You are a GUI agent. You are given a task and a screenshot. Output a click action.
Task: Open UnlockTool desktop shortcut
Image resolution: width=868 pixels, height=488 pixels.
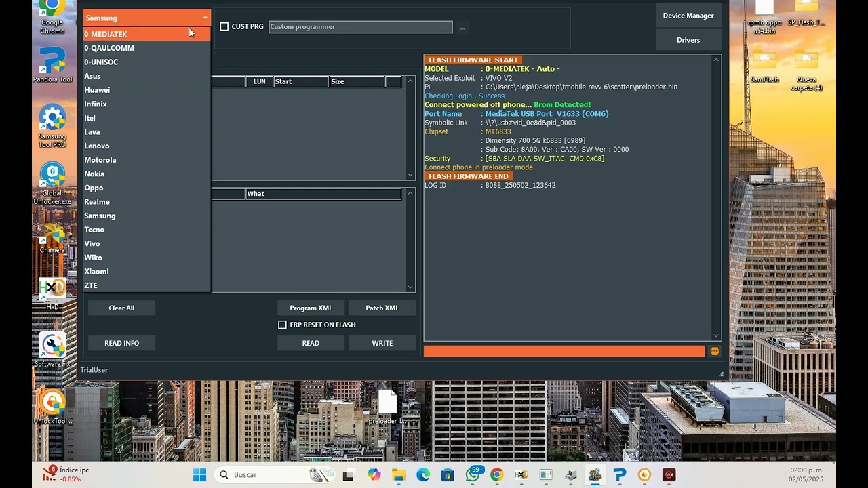click(x=52, y=407)
